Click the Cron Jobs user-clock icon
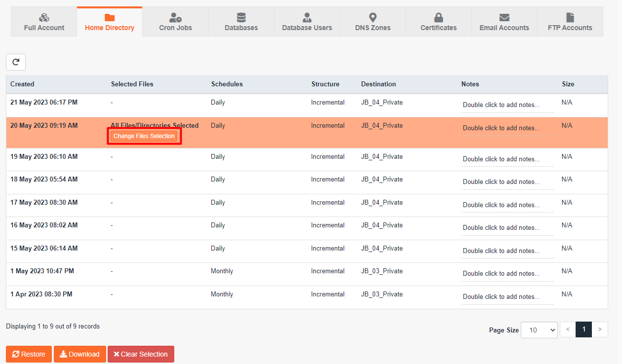This screenshot has width=622, height=364. click(175, 18)
